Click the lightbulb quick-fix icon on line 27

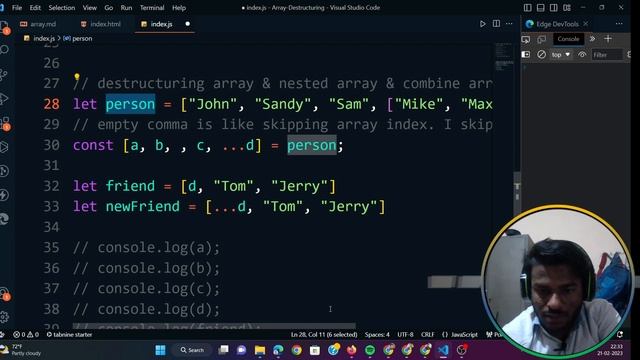tap(77, 77)
